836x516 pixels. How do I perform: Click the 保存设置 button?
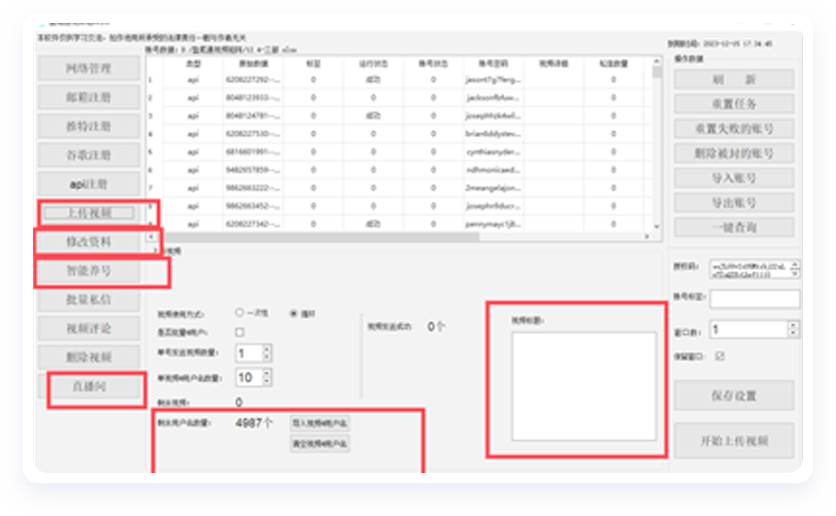click(x=734, y=395)
